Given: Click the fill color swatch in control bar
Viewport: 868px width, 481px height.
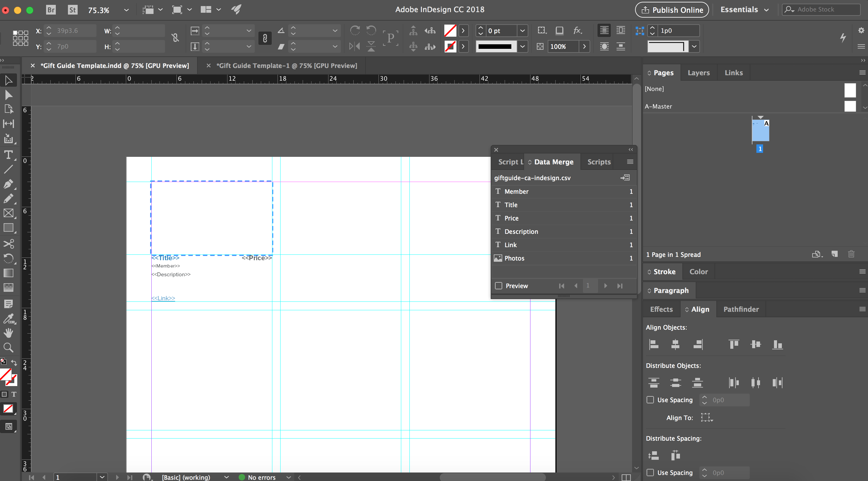Looking at the screenshot, I should pyautogui.click(x=450, y=31).
